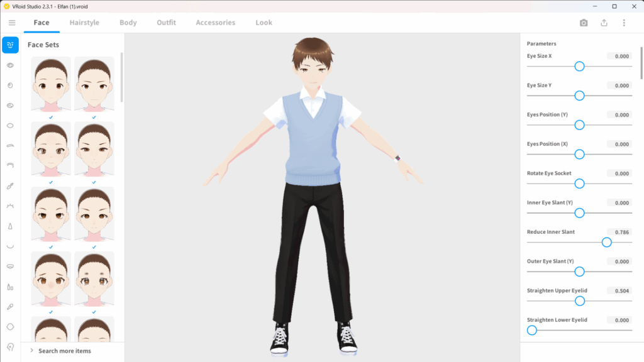Viewport: 644px width, 362px height.
Task: Select the eyebrows sidebar icon
Action: pos(10,146)
